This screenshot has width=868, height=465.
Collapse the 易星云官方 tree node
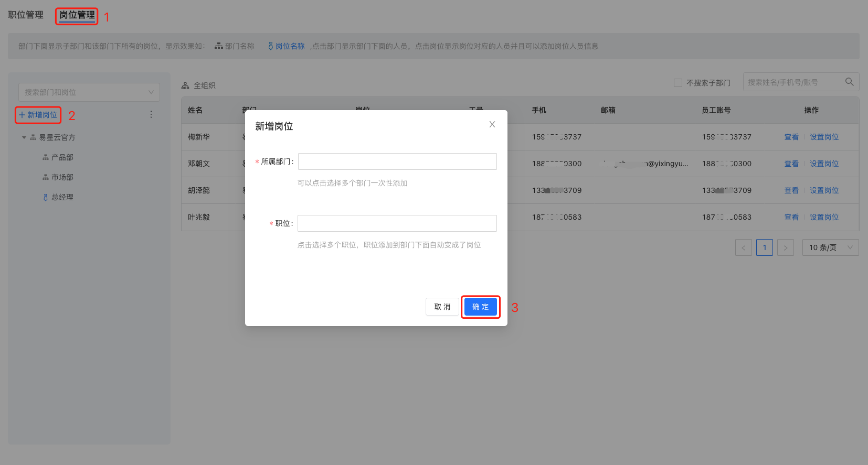point(24,137)
